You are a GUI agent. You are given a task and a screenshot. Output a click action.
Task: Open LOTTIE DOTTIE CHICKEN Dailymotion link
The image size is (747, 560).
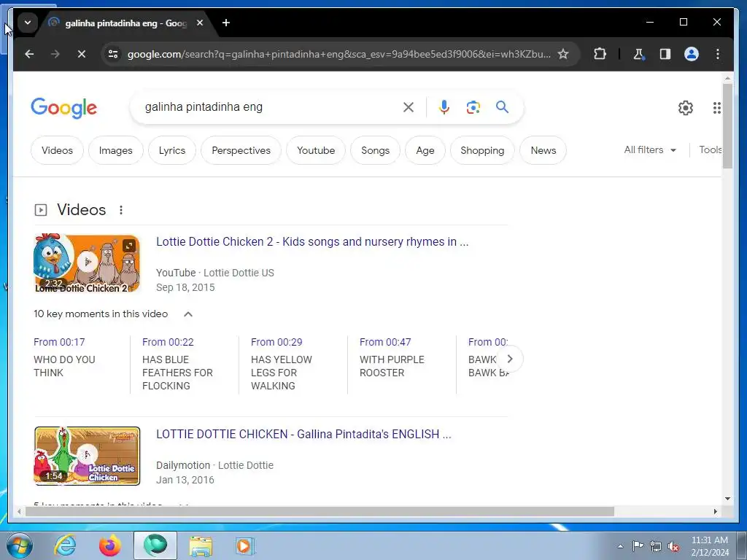pos(303,435)
